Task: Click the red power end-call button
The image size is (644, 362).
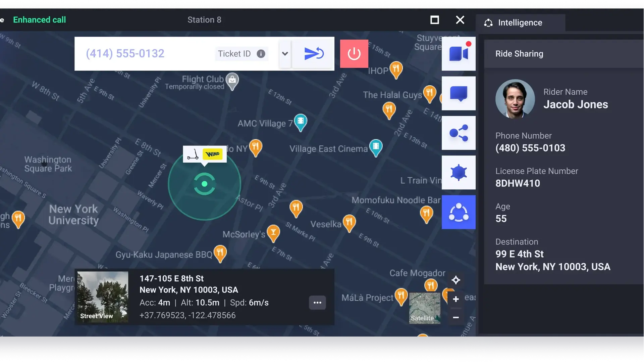Action: coord(354,54)
